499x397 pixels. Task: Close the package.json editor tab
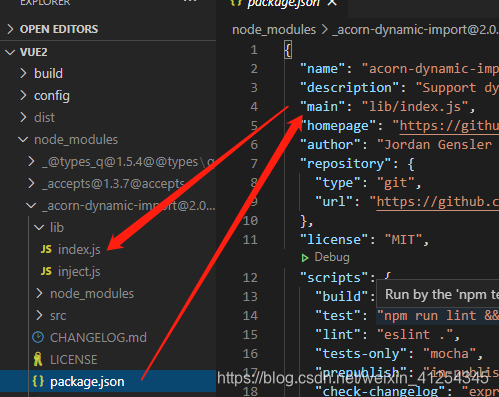332,3
